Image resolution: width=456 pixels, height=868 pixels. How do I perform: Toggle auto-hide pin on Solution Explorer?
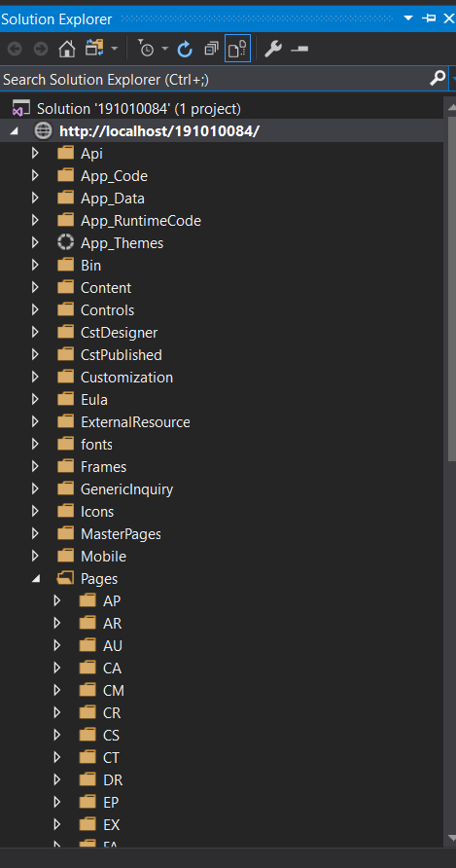[x=429, y=18]
